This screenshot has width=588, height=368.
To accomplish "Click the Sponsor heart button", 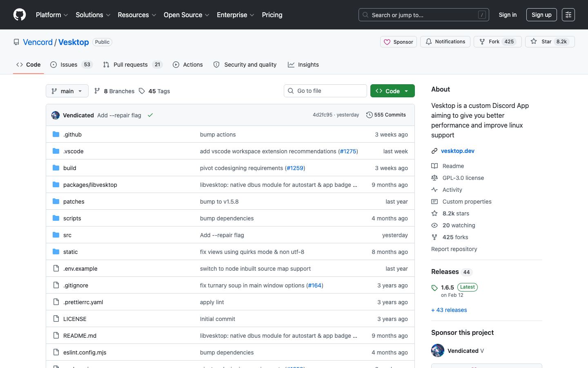I will pos(399,42).
